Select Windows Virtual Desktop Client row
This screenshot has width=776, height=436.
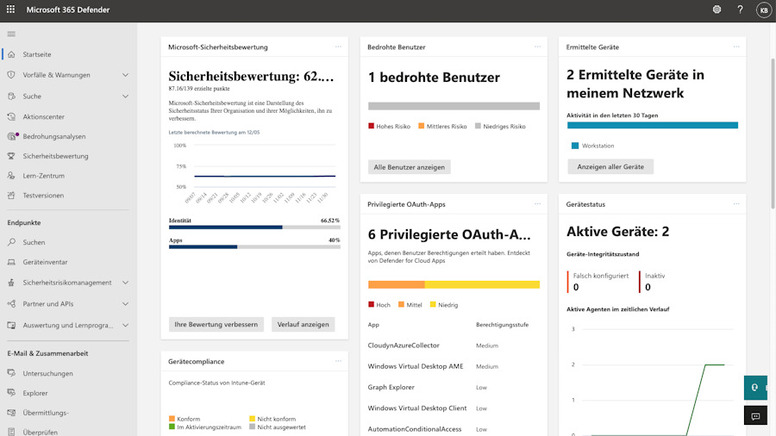tap(454, 408)
